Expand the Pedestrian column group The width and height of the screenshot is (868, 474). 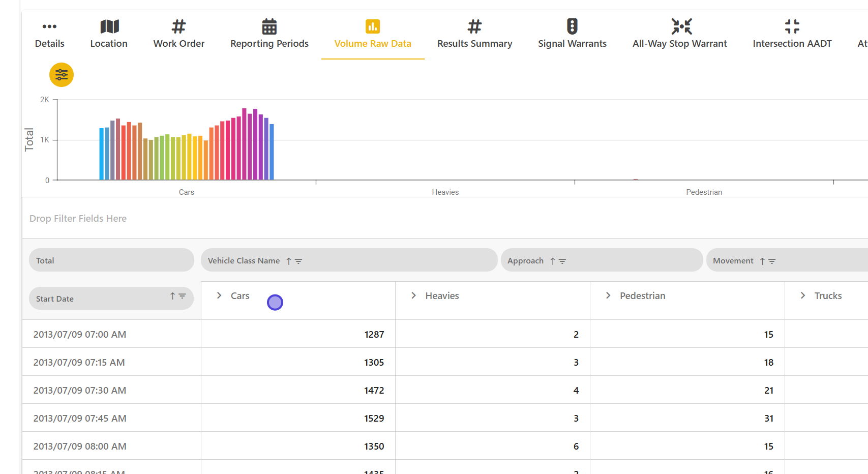coord(608,295)
